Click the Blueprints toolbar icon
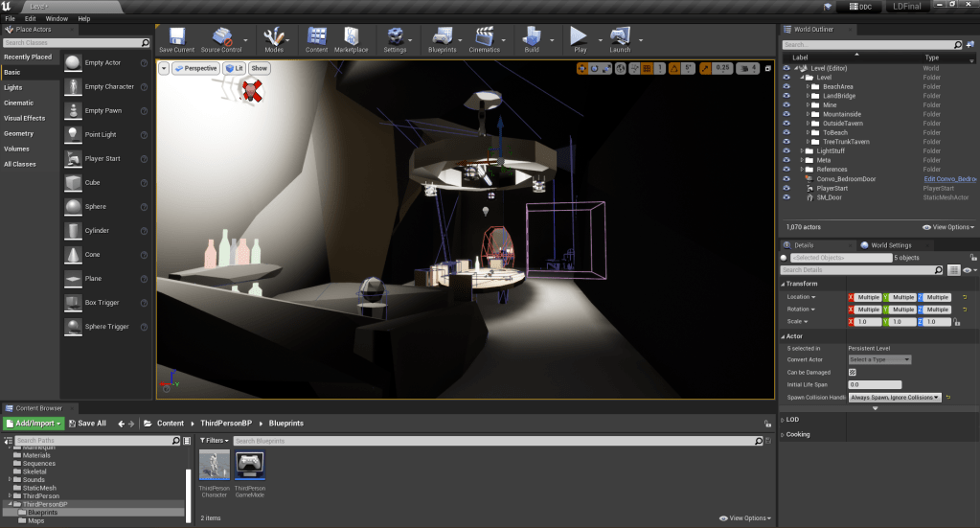Screen dimensions: 980x528 442,36
